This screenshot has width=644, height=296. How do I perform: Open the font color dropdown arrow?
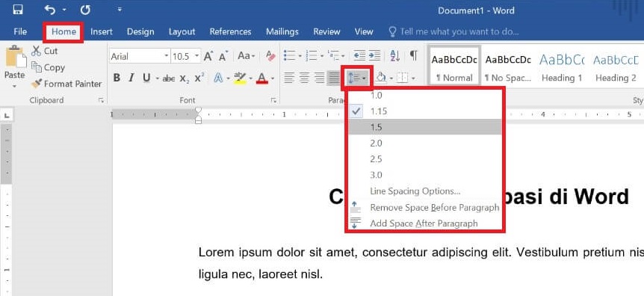tap(273, 78)
